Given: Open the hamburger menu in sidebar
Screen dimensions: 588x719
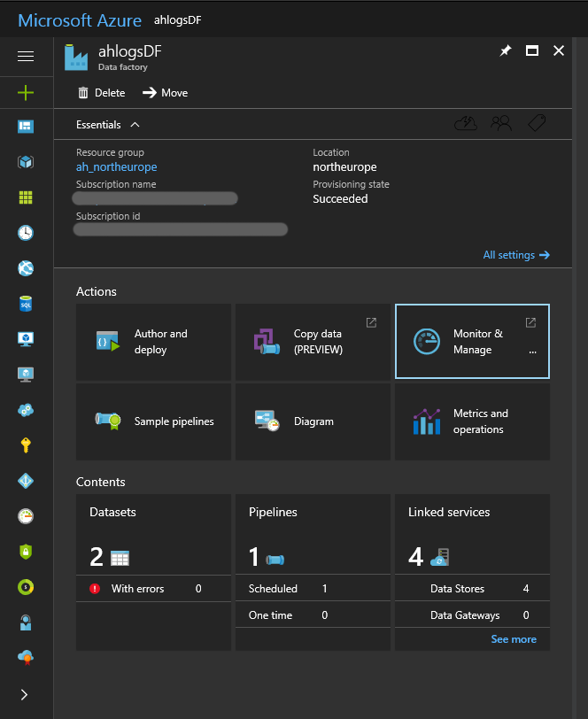Looking at the screenshot, I should [26, 56].
